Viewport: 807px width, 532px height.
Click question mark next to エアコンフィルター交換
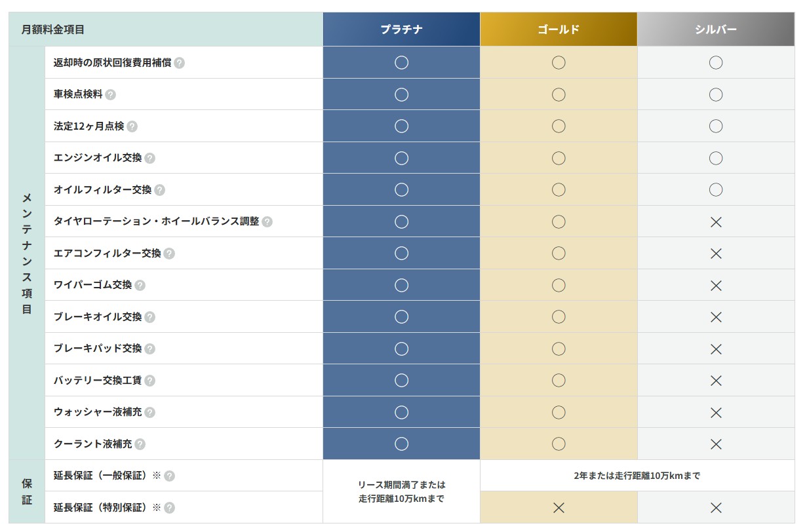(169, 254)
